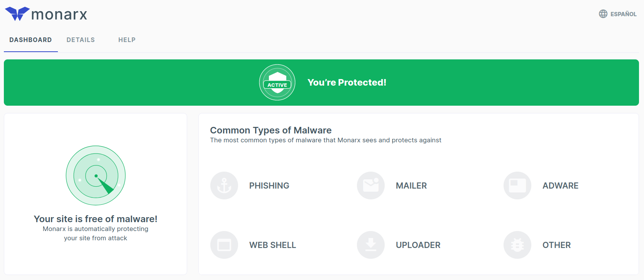Click the UPLOADER malware type label
The image size is (644, 280).
pos(418,245)
